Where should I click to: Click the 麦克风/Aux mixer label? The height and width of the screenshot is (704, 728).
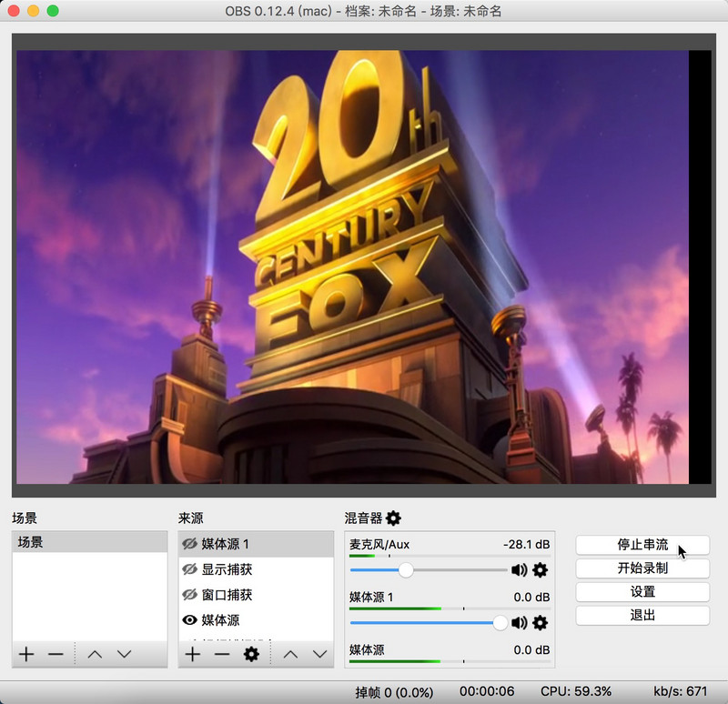[379, 544]
